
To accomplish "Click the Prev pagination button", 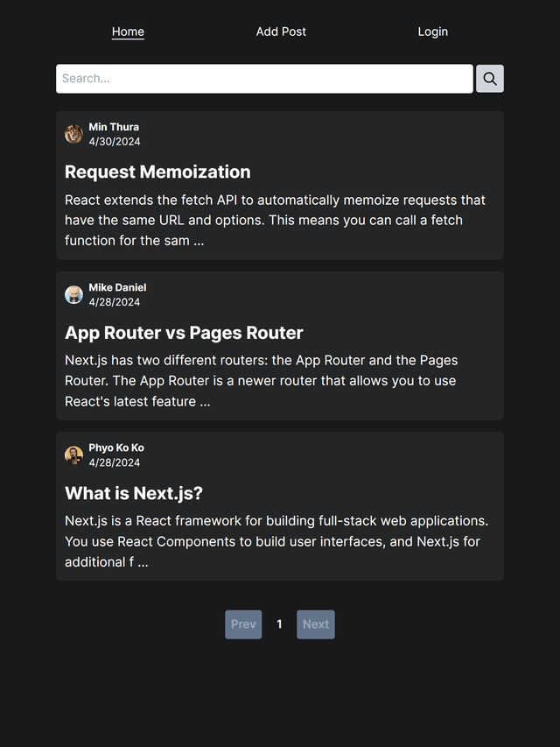I will (243, 624).
